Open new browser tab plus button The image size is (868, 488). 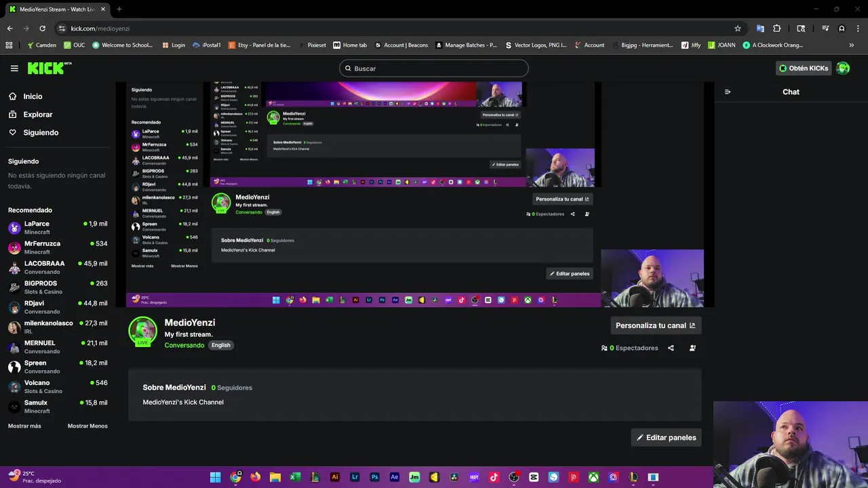[119, 9]
